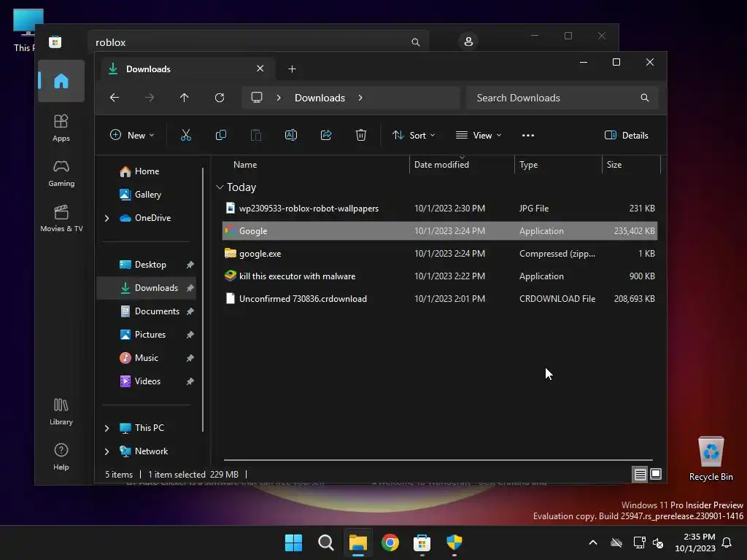Open Help in Microsoft Store sidebar

point(61,456)
